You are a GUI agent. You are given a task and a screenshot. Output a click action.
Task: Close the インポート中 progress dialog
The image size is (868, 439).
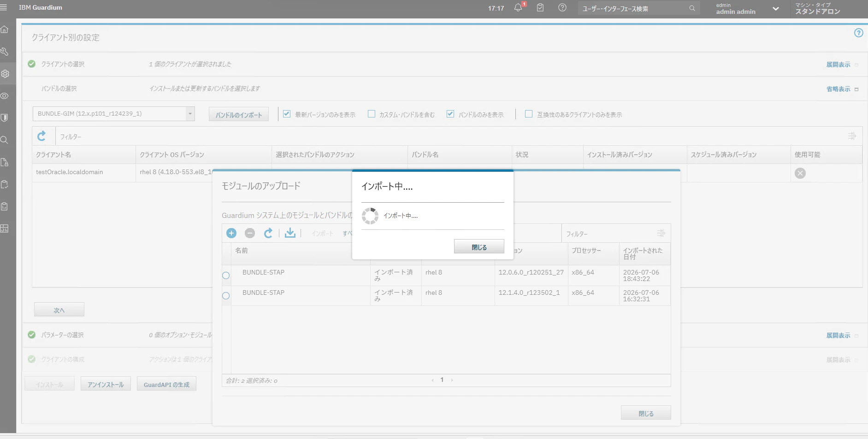479,247
